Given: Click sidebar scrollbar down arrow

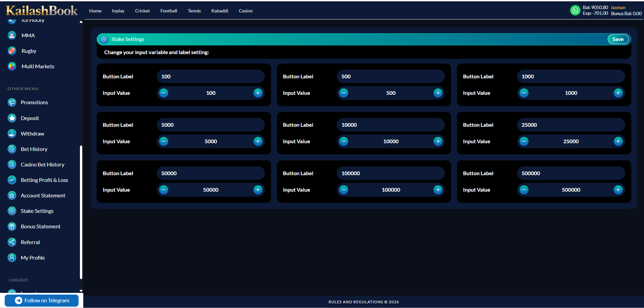Looking at the screenshot, I should click(81, 291).
